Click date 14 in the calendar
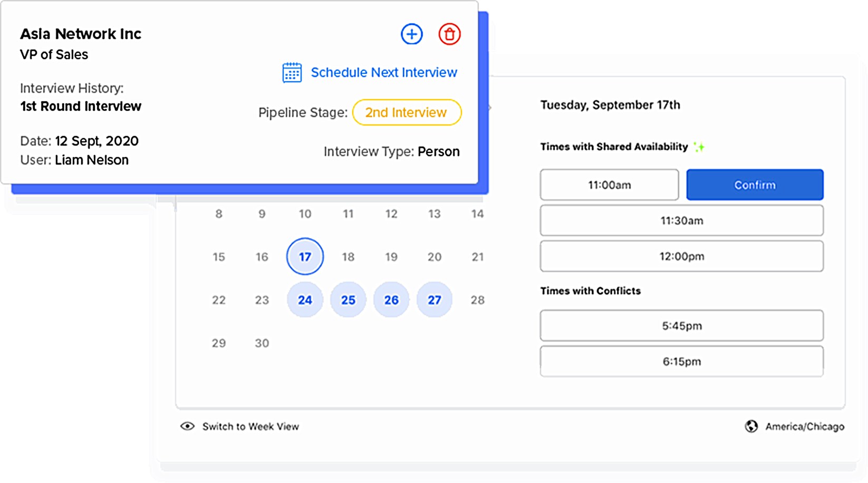This screenshot has height=483, width=868. [x=477, y=214]
